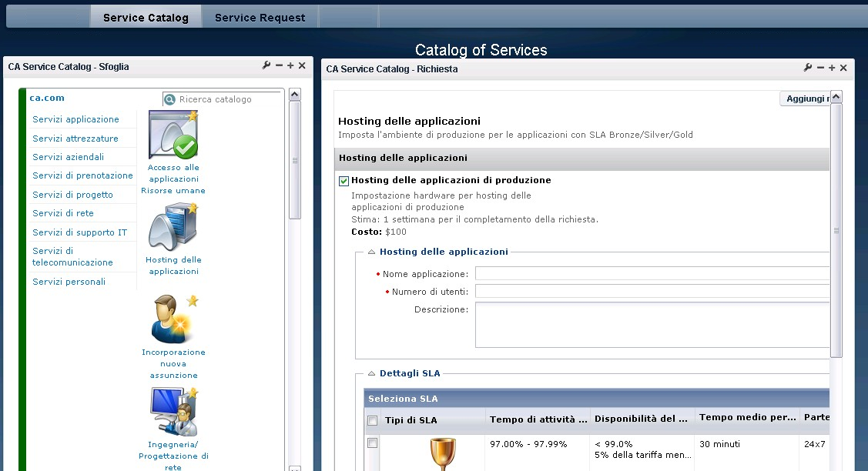Toggle the select-all checkbox in SLA header
Screen dimensions: 868x471
coord(373,420)
